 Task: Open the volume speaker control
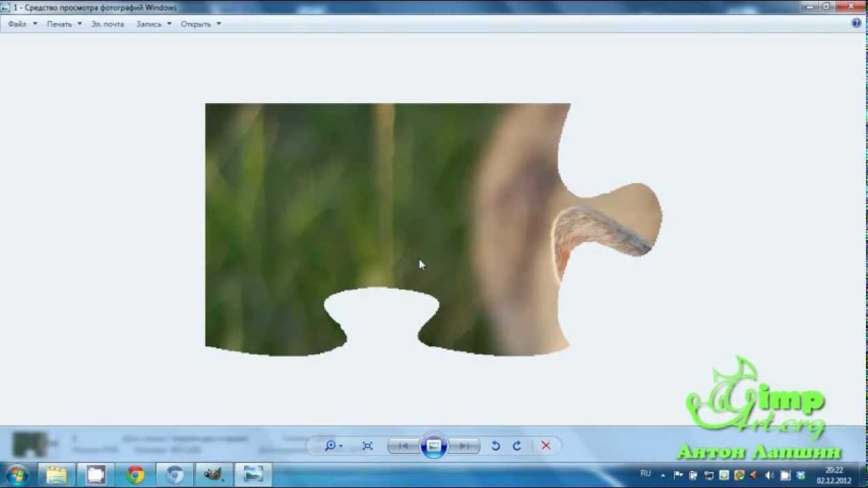tap(770, 475)
